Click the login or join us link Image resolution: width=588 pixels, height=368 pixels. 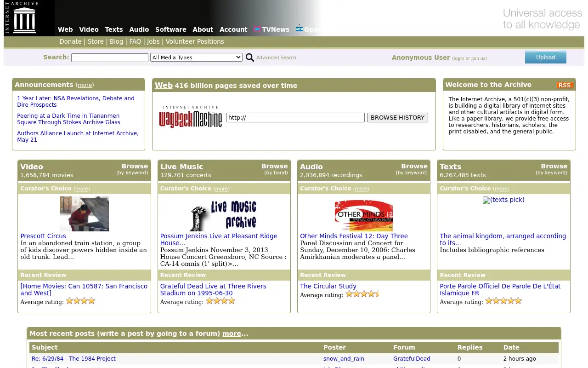[469, 58]
